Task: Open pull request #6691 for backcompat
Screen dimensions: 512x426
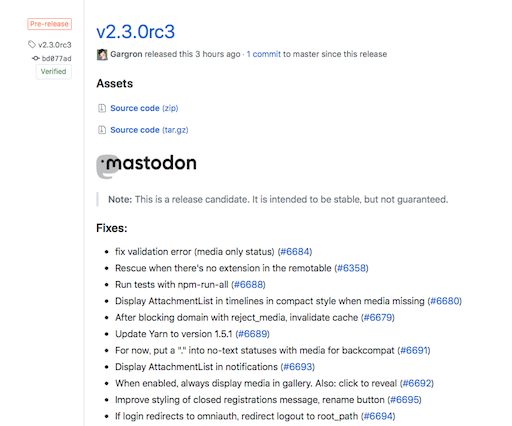Action: coord(414,350)
